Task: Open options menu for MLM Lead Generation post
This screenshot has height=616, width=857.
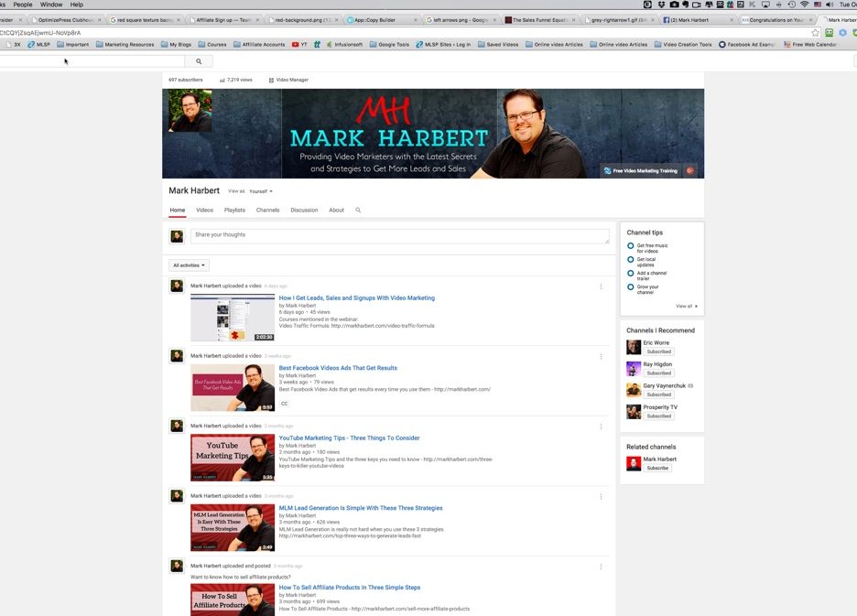Action: coord(601,496)
